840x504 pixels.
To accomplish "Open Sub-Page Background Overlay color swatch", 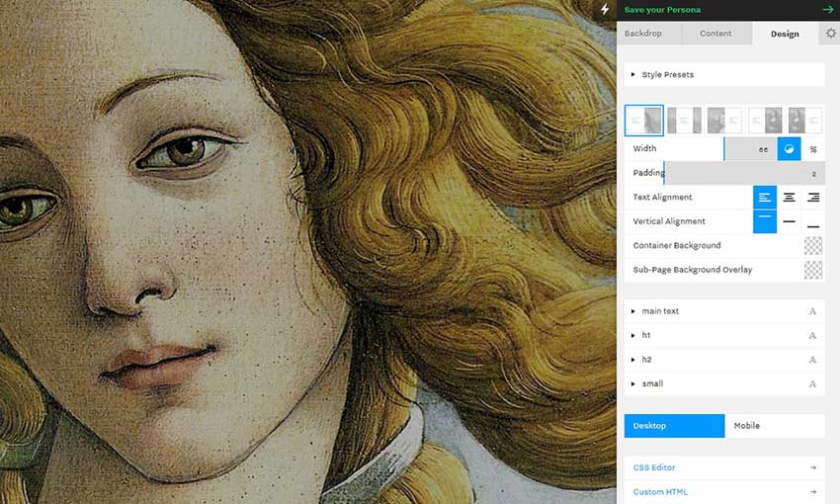I will coord(813,270).
